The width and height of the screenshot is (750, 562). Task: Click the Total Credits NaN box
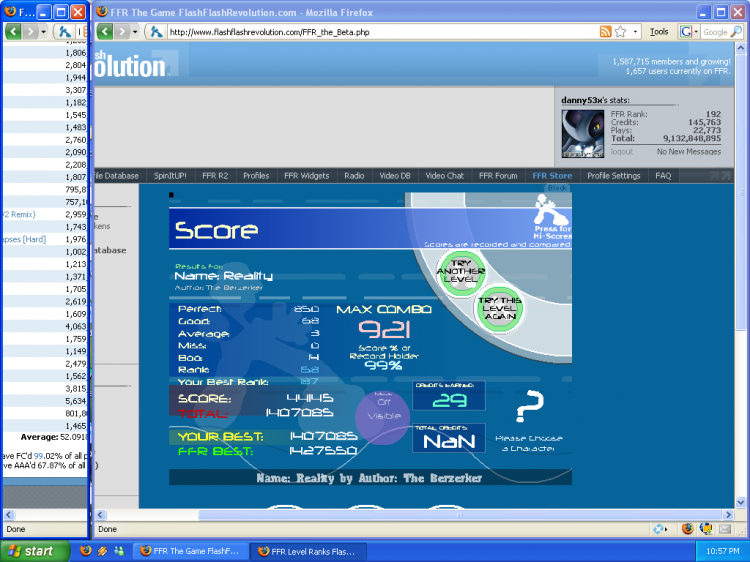[x=449, y=438]
